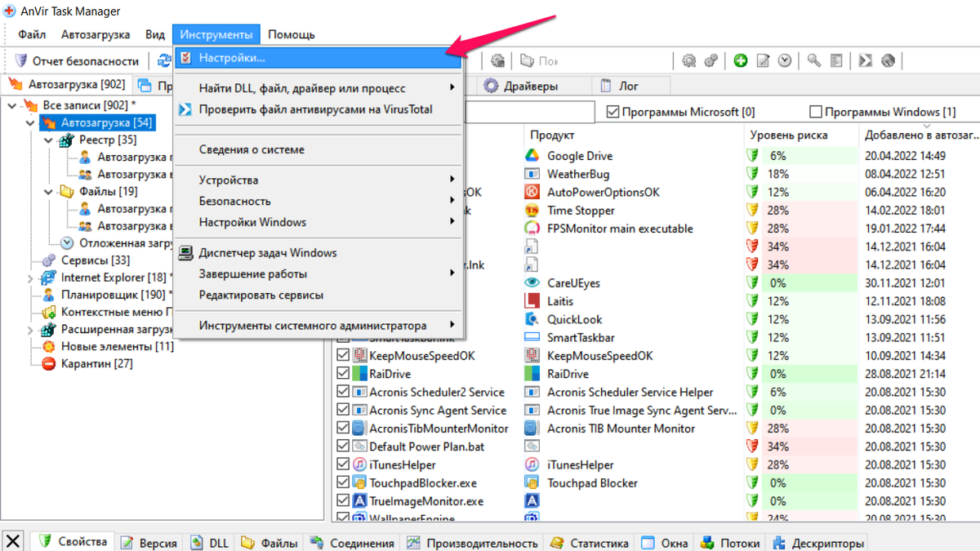Viewport: 980px width, 551px height.
Task: Click the edit entry pencil toolbar icon
Action: coord(763,60)
